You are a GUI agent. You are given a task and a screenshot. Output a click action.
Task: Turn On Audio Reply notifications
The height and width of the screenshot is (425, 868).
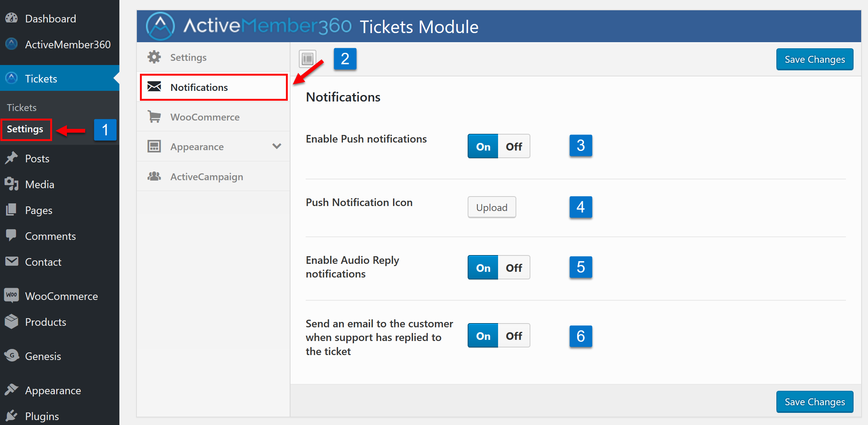click(483, 268)
